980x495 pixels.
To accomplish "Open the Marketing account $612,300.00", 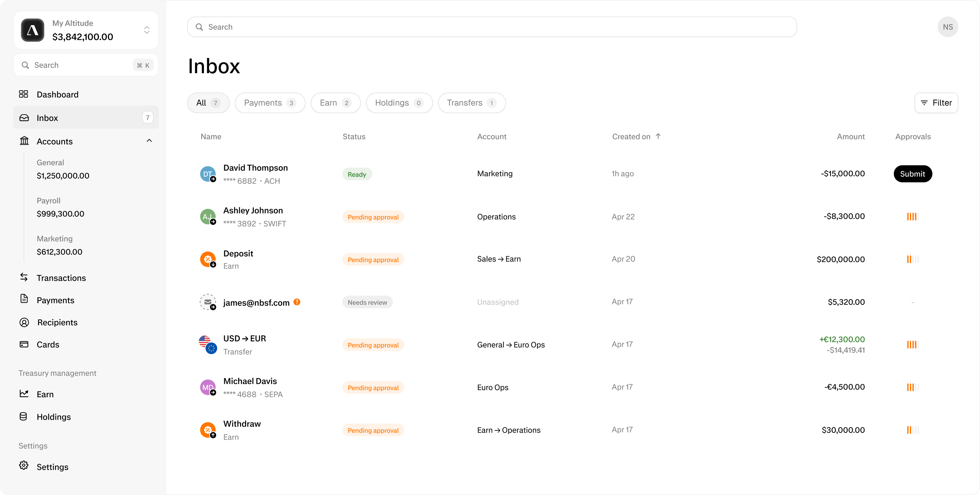I will coord(59,245).
